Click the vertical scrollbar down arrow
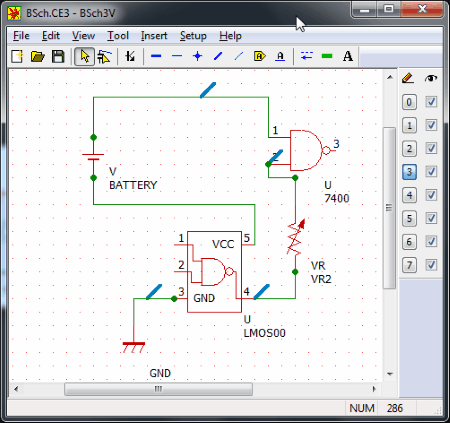Screen dimensions: 450x423 click(390, 374)
